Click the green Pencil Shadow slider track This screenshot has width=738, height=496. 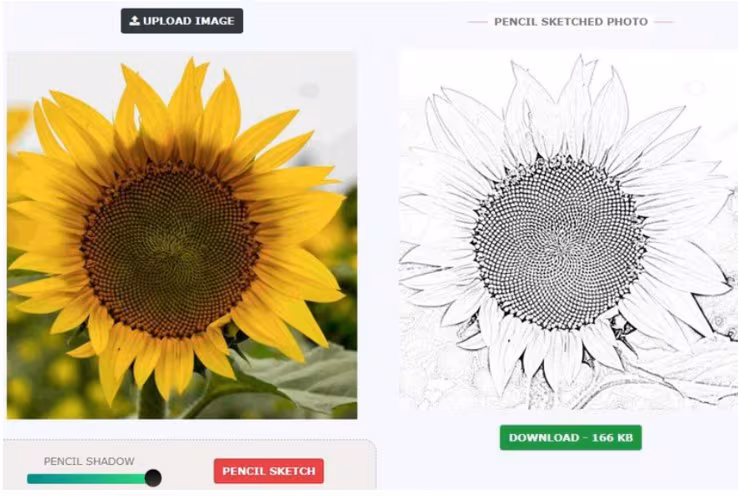pos(87,479)
